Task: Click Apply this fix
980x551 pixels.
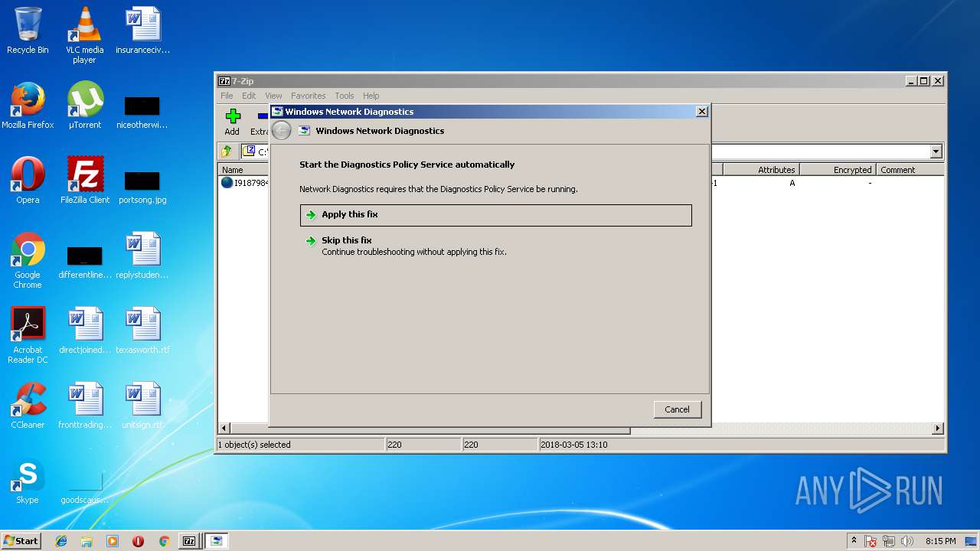Action: click(x=496, y=215)
